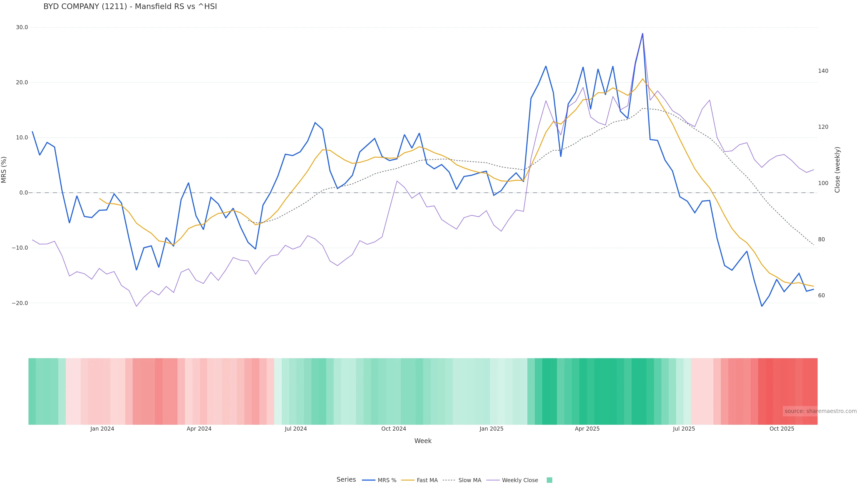Select the "Close (weekly)" right axis title

click(837, 169)
